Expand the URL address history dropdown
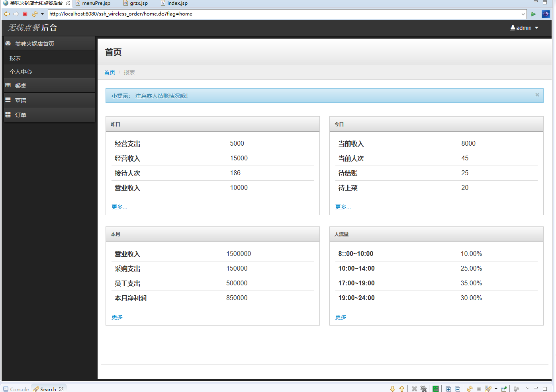This screenshot has height=392, width=556. (523, 14)
